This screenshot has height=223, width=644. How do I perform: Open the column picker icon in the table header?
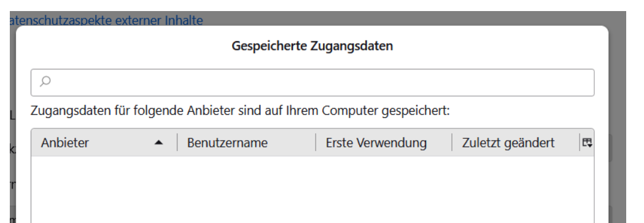pyautogui.click(x=588, y=143)
